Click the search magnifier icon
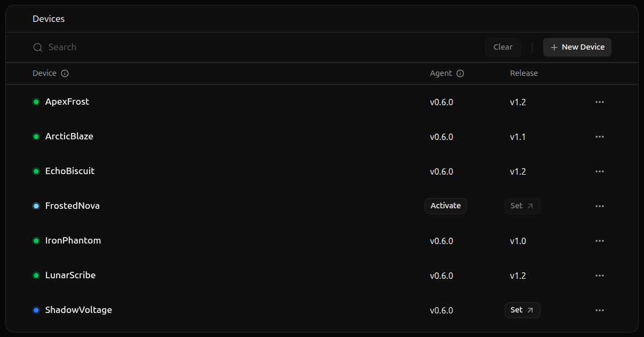This screenshot has width=644, height=337. coord(37,48)
